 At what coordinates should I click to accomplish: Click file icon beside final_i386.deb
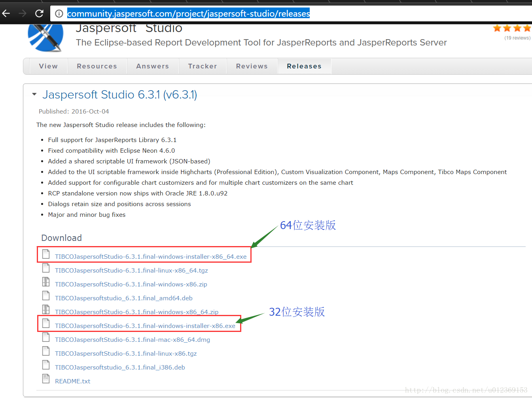pos(46,365)
